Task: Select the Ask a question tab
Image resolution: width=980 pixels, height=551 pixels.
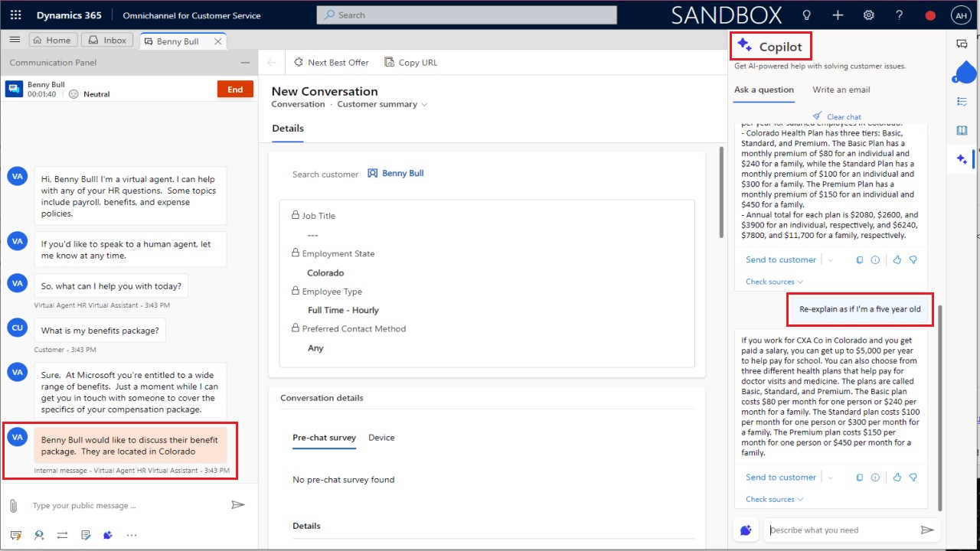Action: pyautogui.click(x=763, y=90)
